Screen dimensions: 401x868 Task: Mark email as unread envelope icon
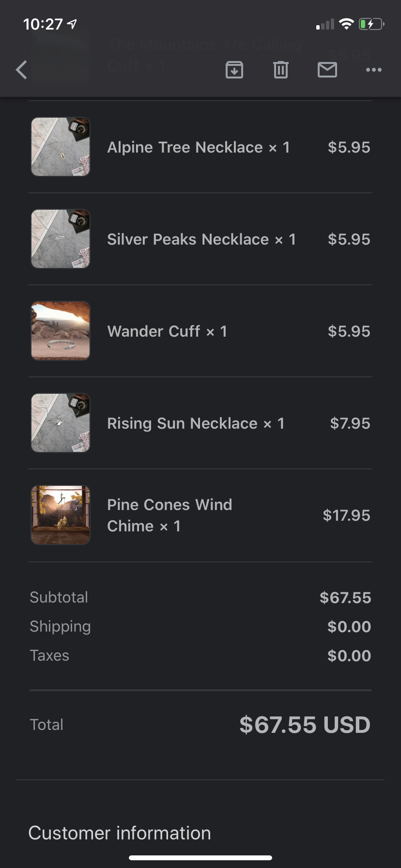pos(327,70)
